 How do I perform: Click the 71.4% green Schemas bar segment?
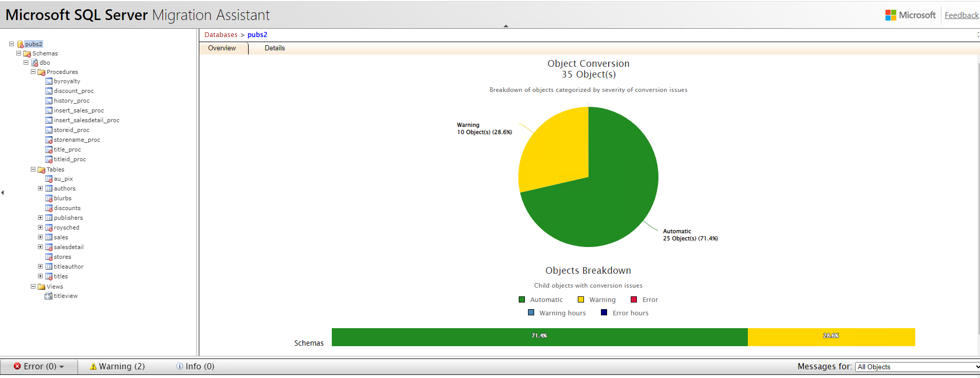pos(540,337)
